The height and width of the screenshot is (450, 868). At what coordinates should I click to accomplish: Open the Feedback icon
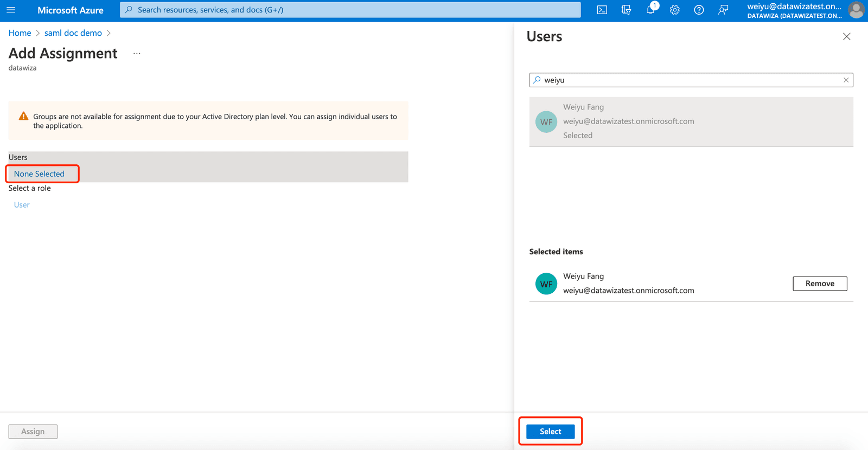[x=723, y=10]
